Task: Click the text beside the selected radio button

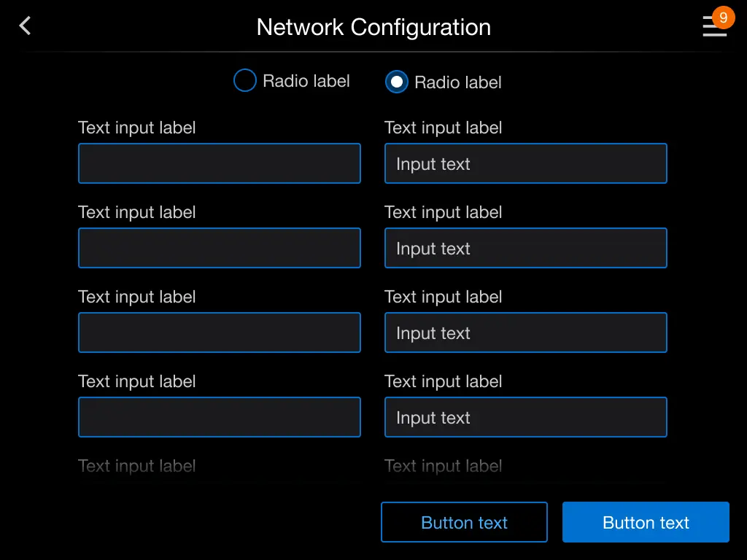Action: (x=457, y=82)
